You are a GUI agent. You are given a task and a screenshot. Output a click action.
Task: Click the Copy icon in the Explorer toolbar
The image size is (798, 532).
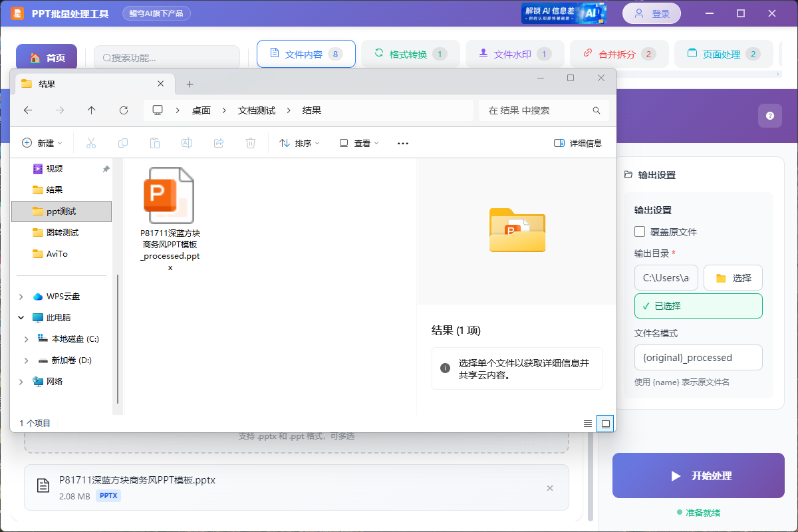coord(123,142)
